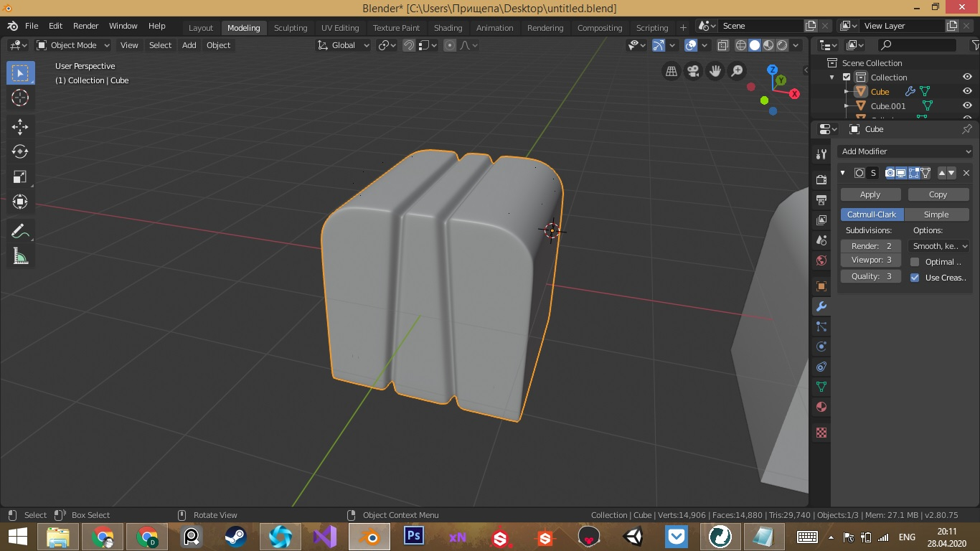This screenshot has width=980, height=551.
Task: Expand the Cube item in outliner
Action: [847, 92]
